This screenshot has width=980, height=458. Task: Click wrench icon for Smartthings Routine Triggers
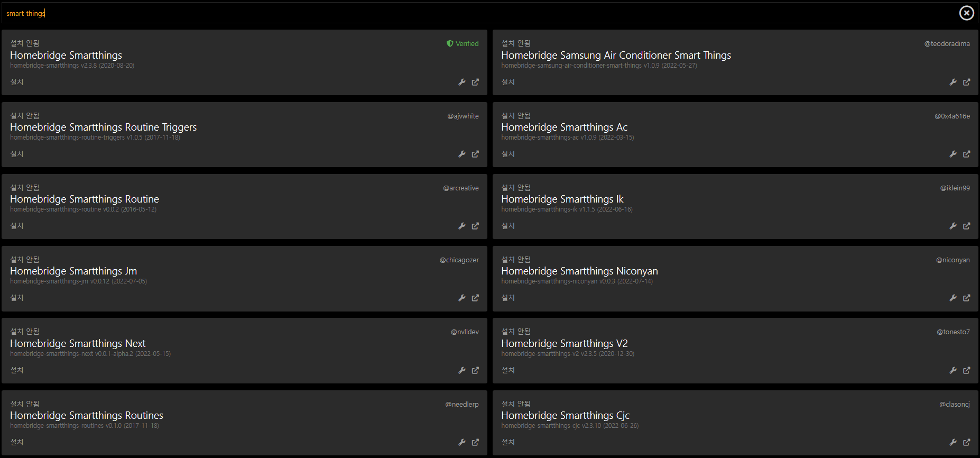462,154
